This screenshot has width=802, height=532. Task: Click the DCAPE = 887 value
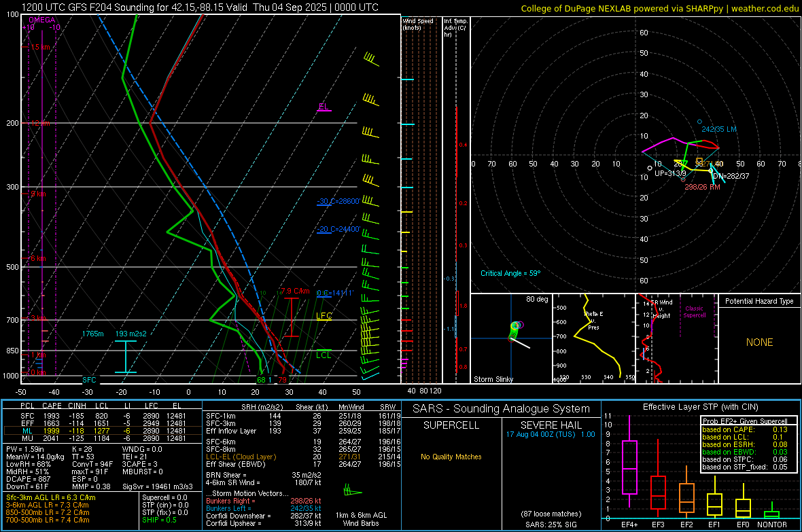pos(28,479)
